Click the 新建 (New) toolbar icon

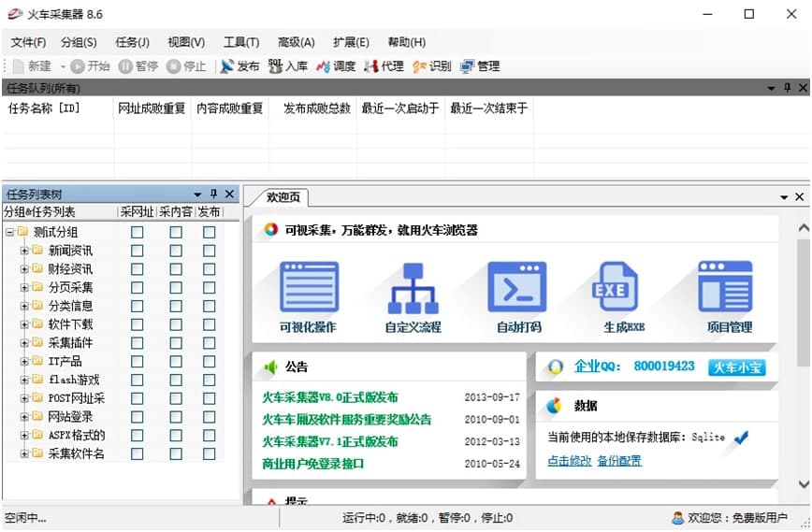tap(19, 66)
